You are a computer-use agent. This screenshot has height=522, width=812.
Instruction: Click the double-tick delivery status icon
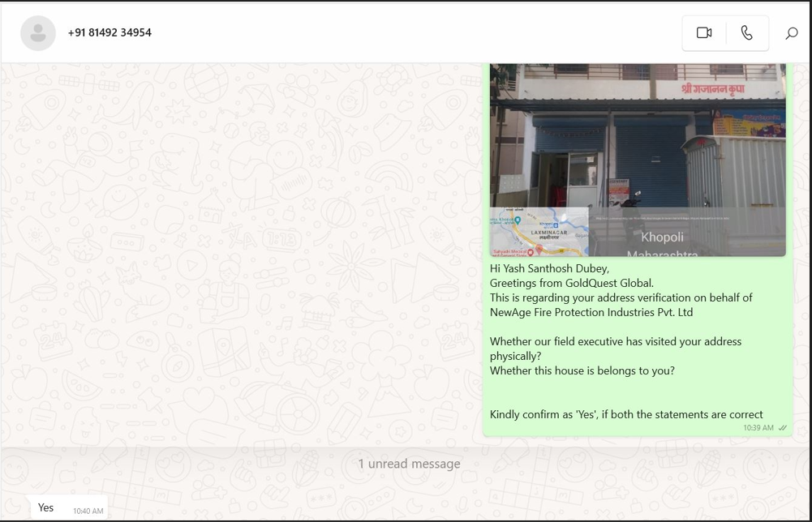coord(783,428)
